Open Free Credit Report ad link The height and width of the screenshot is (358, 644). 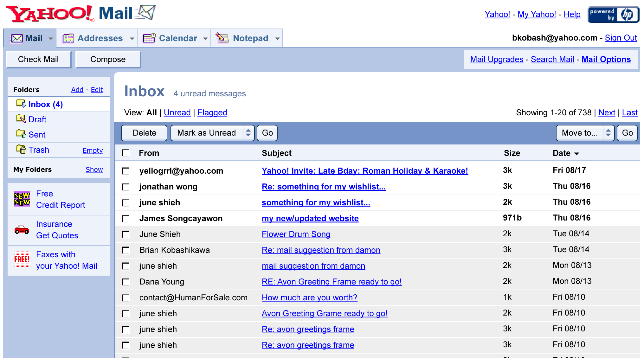pyautogui.click(x=61, y=199)
